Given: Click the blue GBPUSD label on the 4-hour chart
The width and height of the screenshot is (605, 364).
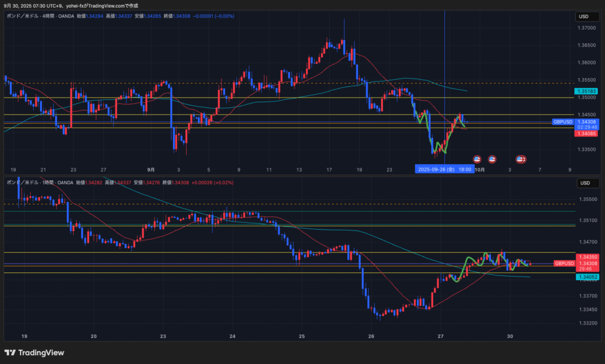Looking at the screenshot, I should 562,122.
